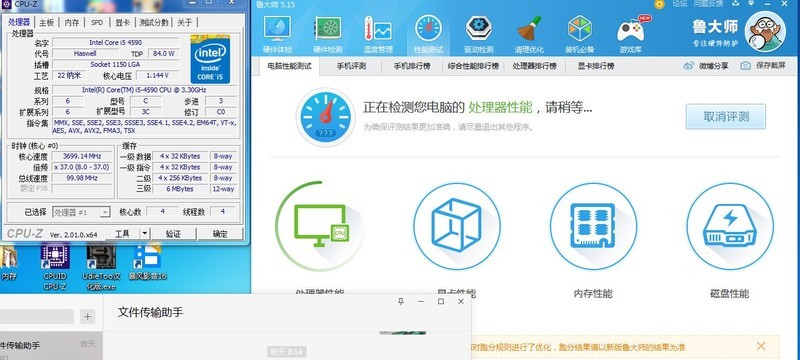Viewport: 800px width, 360px height.
Task: Open the 处理器 #1 selection dropdown
Action: (x=81, y=212)
